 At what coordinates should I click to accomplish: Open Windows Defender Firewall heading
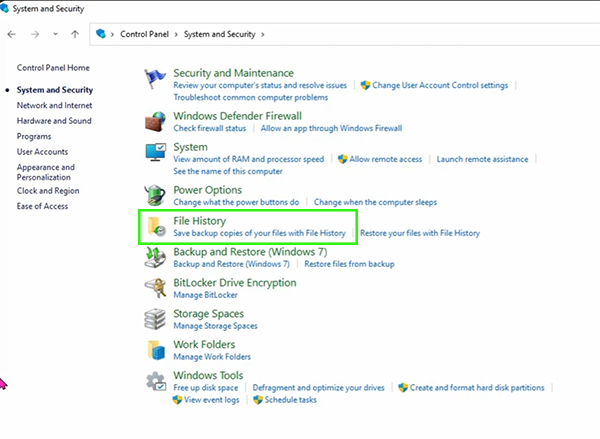tap(237, 116)
